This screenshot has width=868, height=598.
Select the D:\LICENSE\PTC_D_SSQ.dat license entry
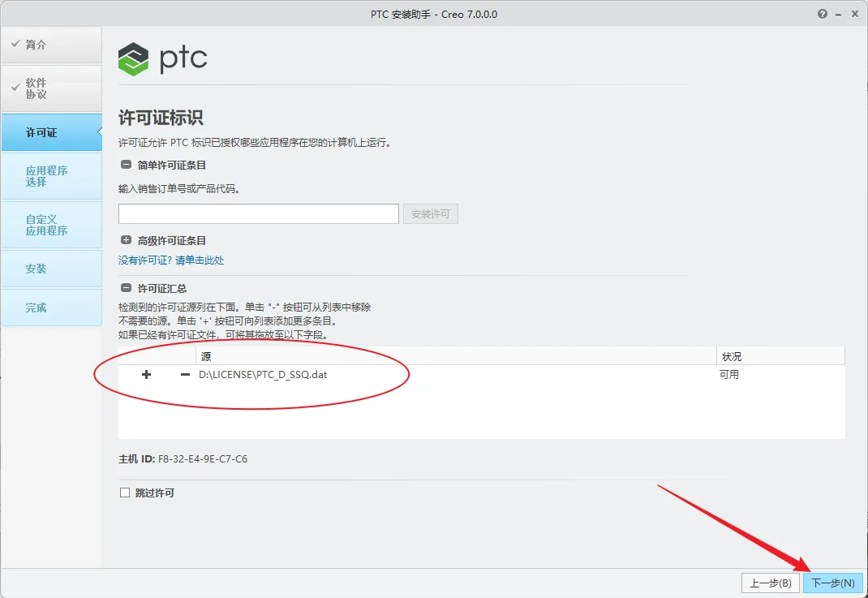coord(263,375)
